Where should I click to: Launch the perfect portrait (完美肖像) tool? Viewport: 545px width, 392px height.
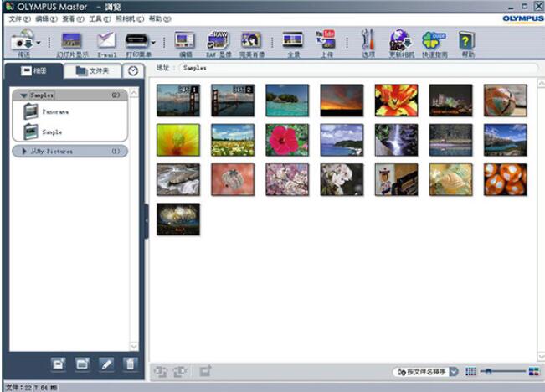pyautogui.click(x=251, y=41)
